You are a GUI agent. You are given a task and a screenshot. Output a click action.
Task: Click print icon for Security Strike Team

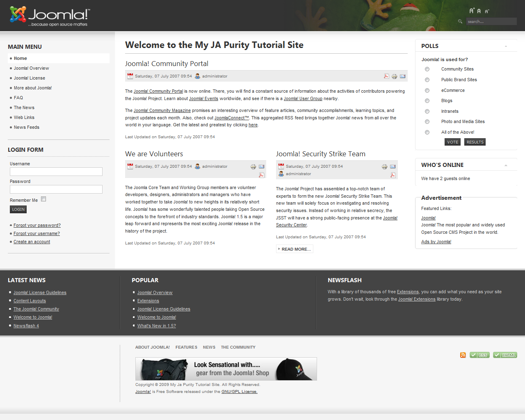[x=385, y=167]
